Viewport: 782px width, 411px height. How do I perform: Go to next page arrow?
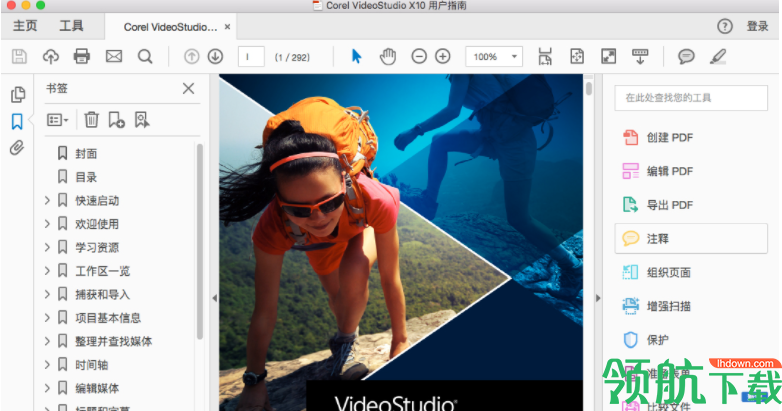[215, 56]
